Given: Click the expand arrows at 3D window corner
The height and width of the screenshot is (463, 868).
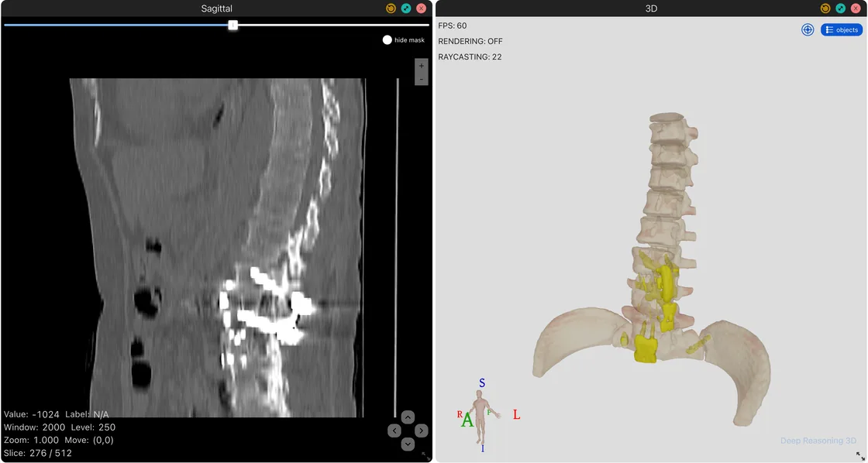Looking at the screenshot, I should (859, 454).
